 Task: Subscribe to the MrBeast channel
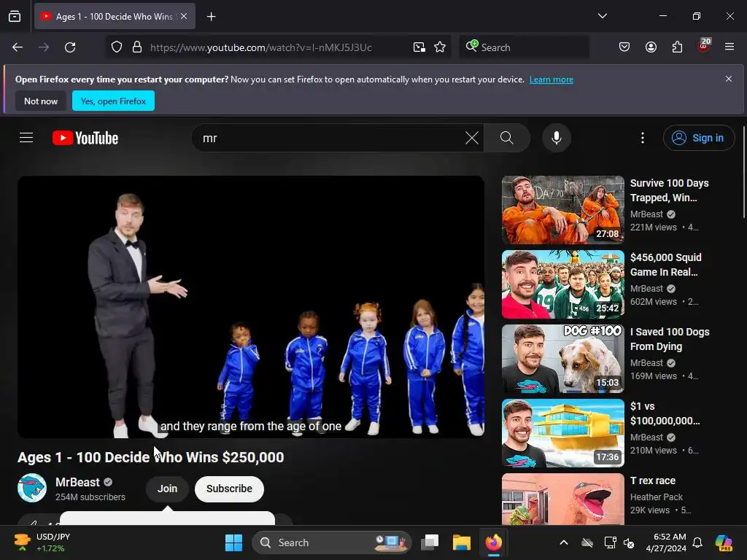coord(229,489)
